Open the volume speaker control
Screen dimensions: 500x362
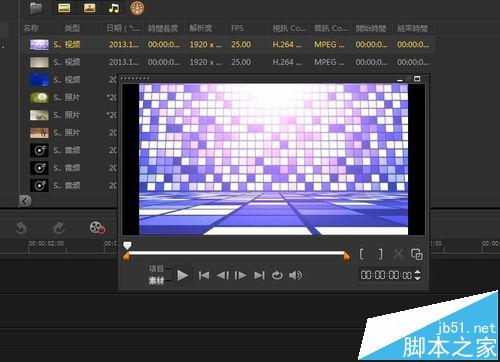(x=295, y=275)
